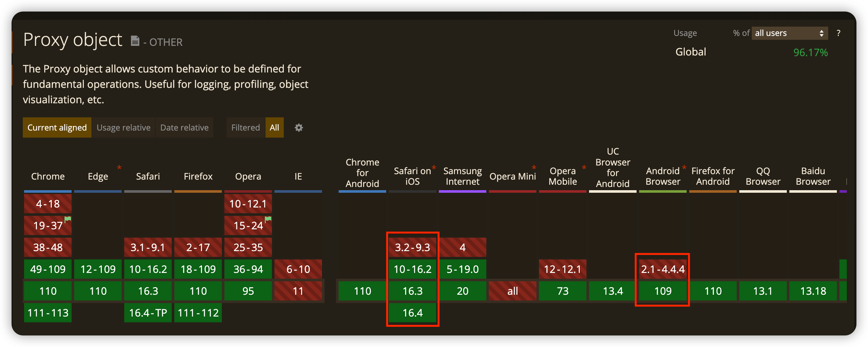Click UC Browser version 13.4 cell

[x=612, y=291]
